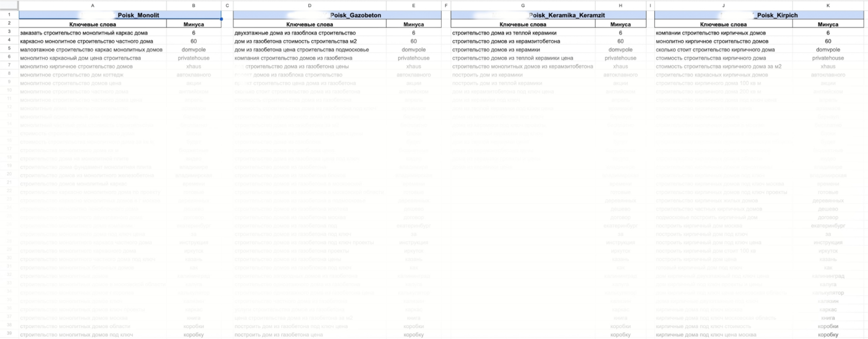868x339 pixels.
Task: Select cell 'монолитно каркасный дом цена строительства'
Action: 92,58
